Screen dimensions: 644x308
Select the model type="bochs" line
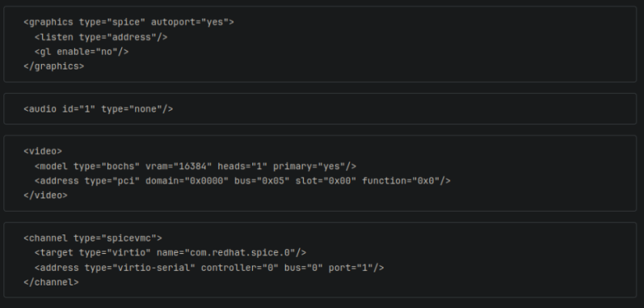pyautogui.click(x=196, y=167)
